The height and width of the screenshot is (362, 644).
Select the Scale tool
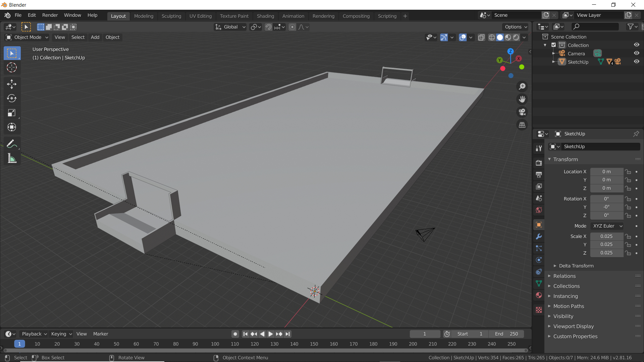[12, 113]
